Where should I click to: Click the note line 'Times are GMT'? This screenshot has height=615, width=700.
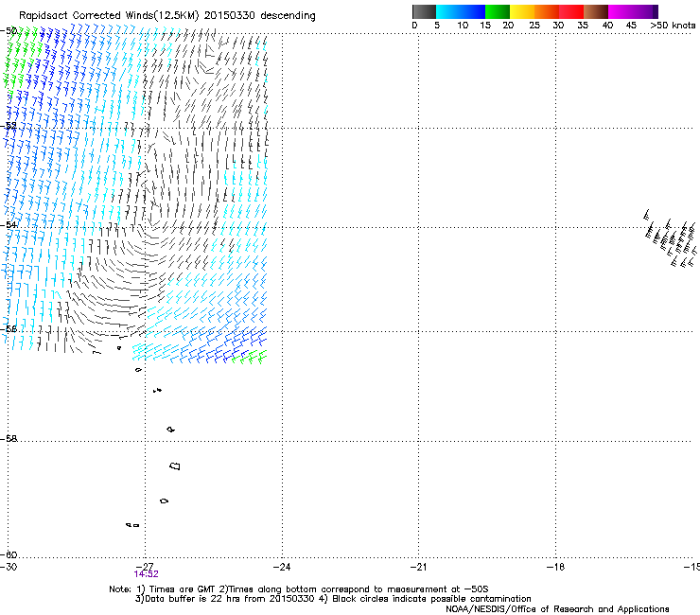(182, 589)
